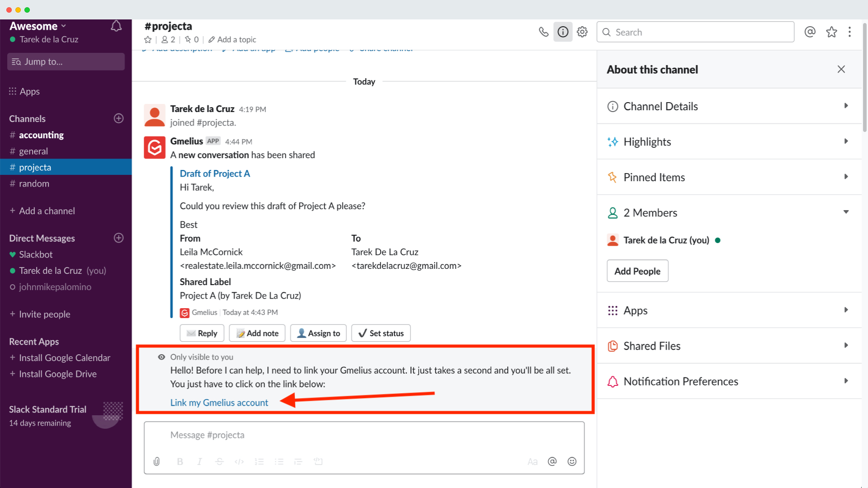
Task: Click Add a topic in the header
Action: 232,40
